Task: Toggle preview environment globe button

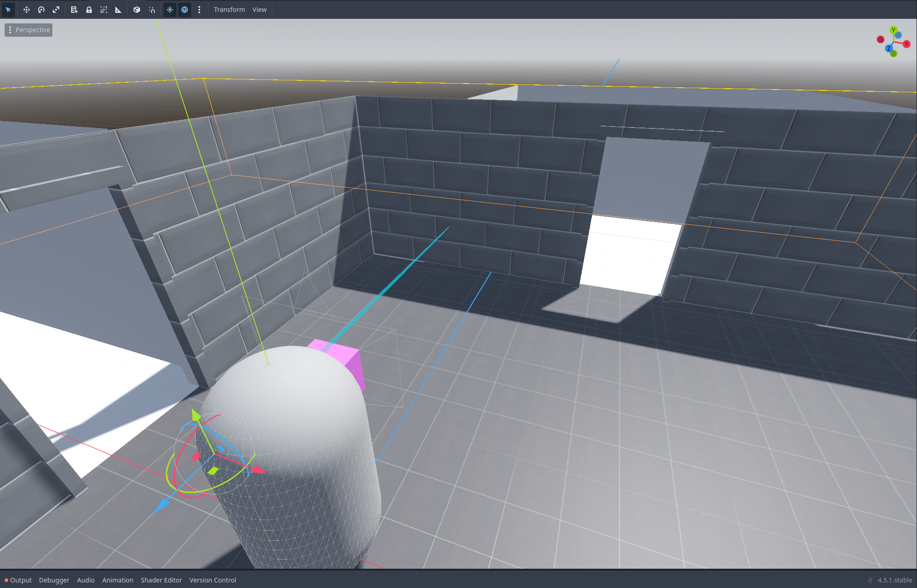Action: 185,10
